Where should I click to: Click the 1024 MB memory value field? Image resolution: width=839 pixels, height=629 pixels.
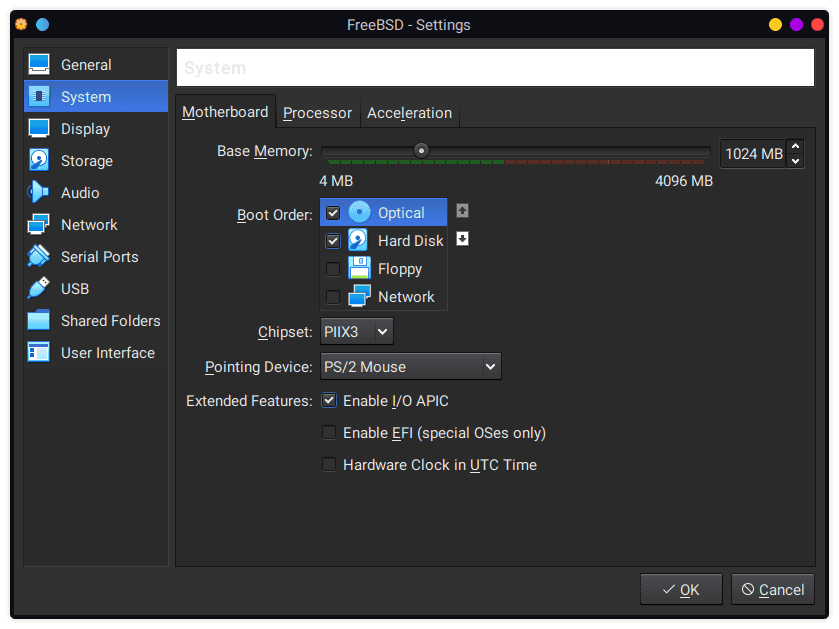753,154
